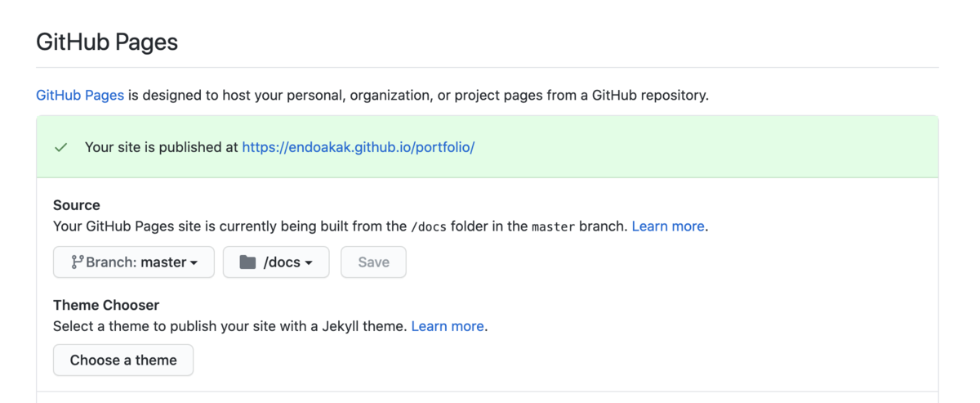
Task: Open Learn more in Theme Chooser section
Action: tap(448, 326)
